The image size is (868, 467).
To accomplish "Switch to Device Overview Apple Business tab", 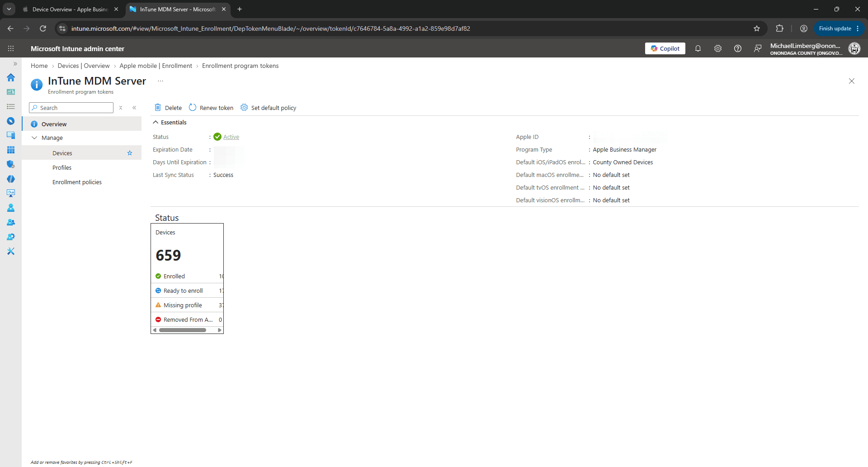I will click(71, 9).
